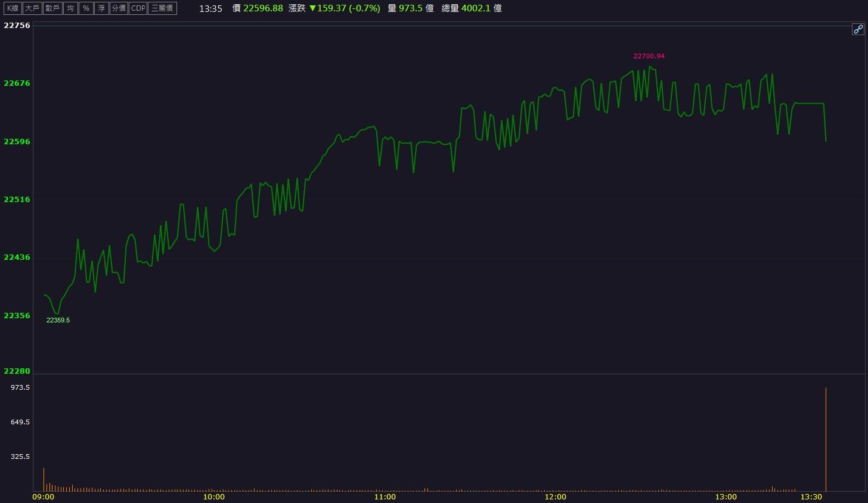Select the 11:00 time axis marker
The width and height of the screenshot is (868, 503).
(x=385, y=496)
